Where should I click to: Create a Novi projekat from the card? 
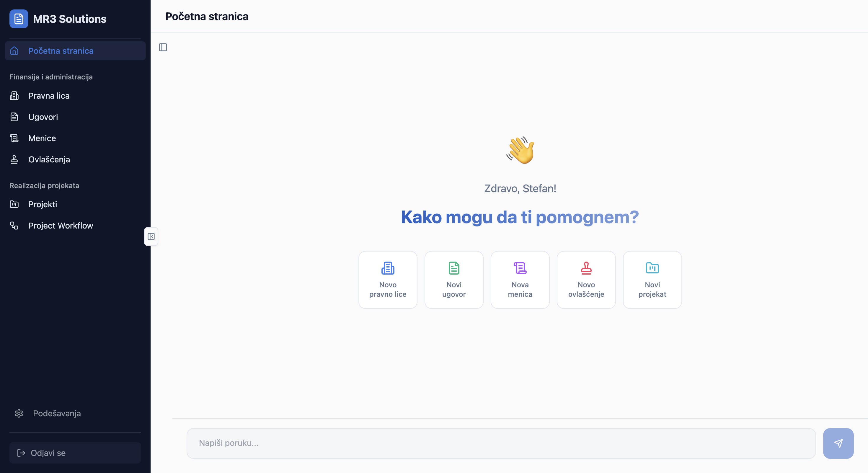click(652, 280)
